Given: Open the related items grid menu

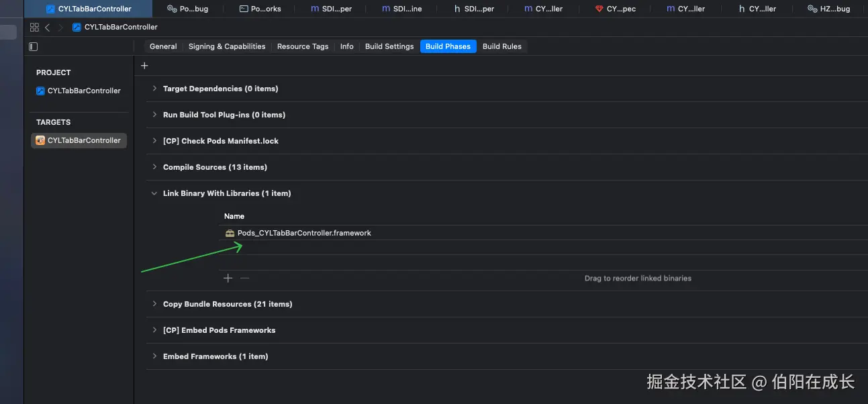Looking at the screenshot, I should click(x=34, y=28).
